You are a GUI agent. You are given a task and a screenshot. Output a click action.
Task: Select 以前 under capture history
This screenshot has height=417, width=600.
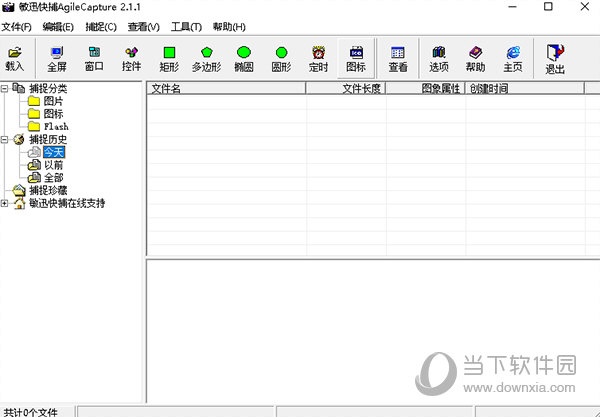coord(54,165)
